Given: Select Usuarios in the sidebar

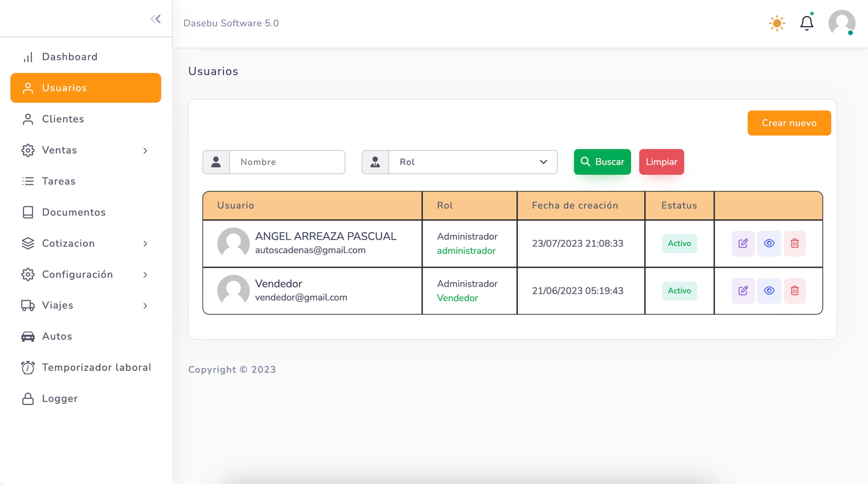Looking at the screenshot, I should 85,88.
